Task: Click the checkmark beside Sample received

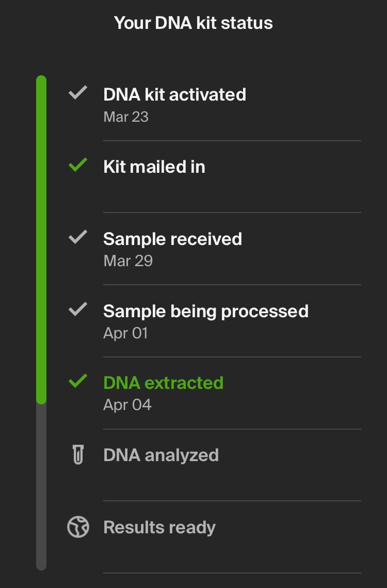Action: click(78, 238)
